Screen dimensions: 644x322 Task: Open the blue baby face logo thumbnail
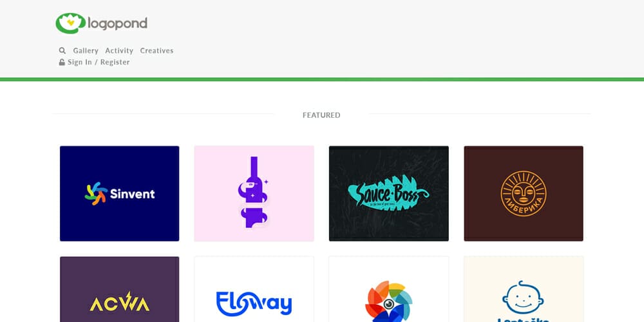[x=524, y=289]
